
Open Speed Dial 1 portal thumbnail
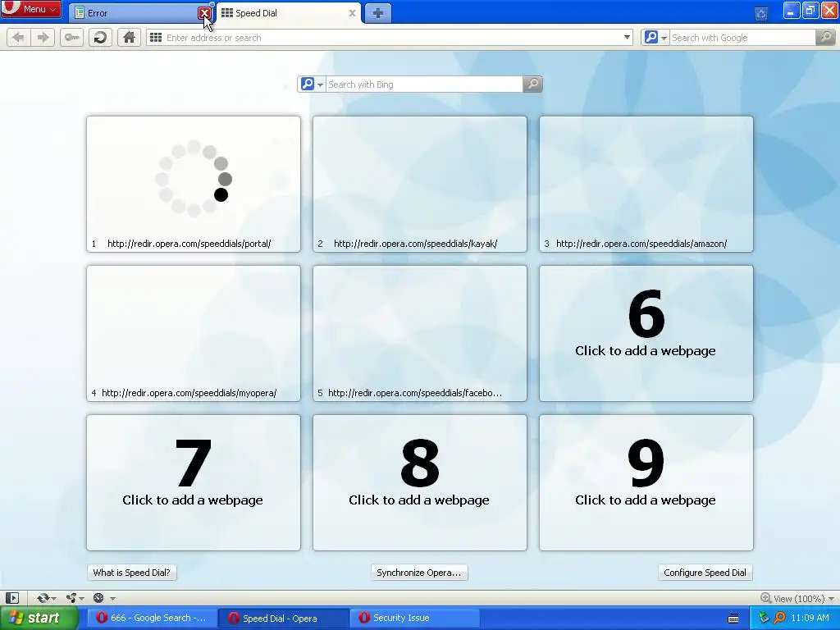(194, 184)
